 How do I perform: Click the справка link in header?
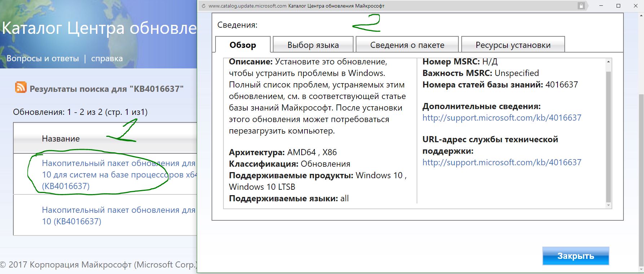(107, 58)
